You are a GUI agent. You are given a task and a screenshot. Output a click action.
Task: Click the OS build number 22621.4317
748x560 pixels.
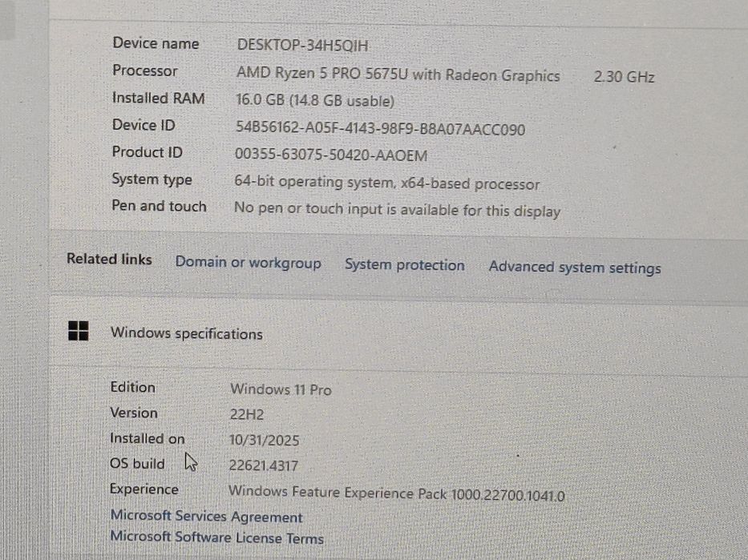264,465
